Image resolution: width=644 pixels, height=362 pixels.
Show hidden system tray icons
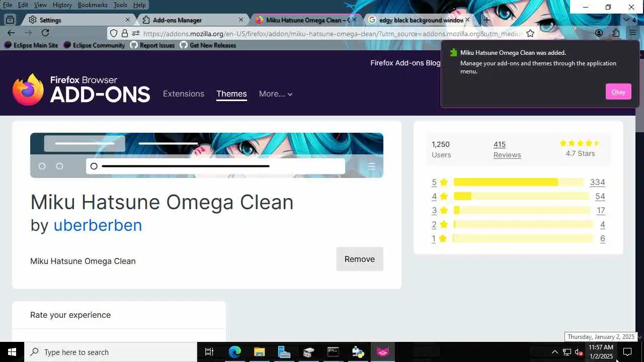[554, 352]
